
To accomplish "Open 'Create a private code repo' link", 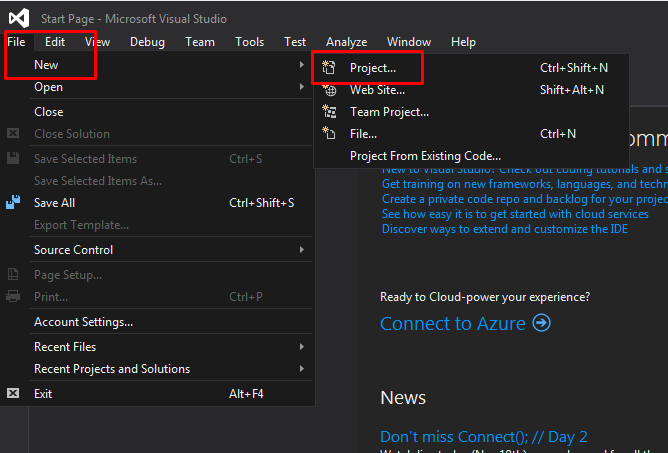I will pos(525,199).
